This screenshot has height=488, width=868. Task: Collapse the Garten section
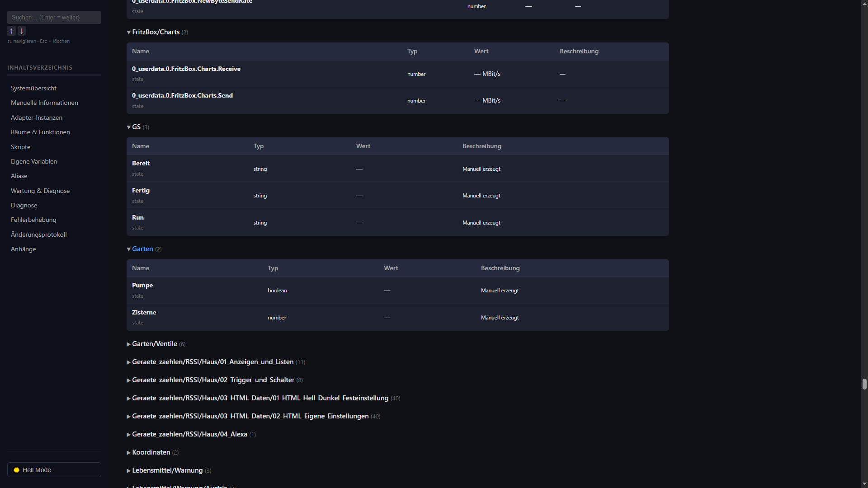[x=128, y=249]
